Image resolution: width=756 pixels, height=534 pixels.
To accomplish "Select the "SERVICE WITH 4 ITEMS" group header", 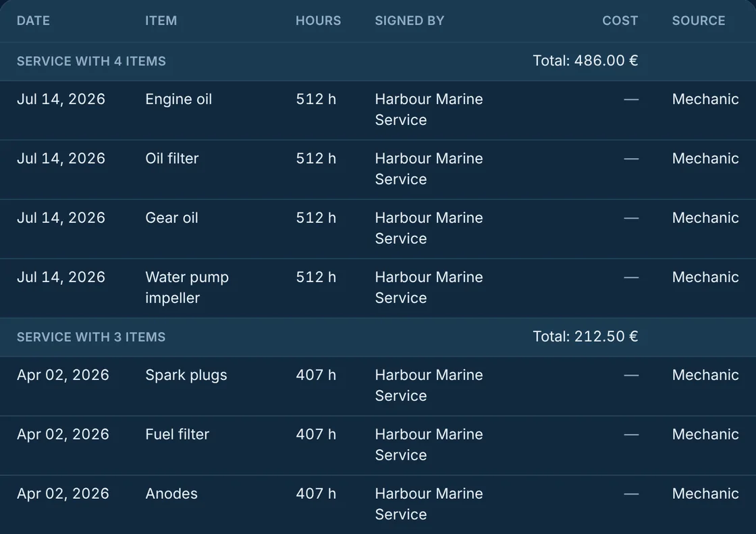I will tap(91, 61).
